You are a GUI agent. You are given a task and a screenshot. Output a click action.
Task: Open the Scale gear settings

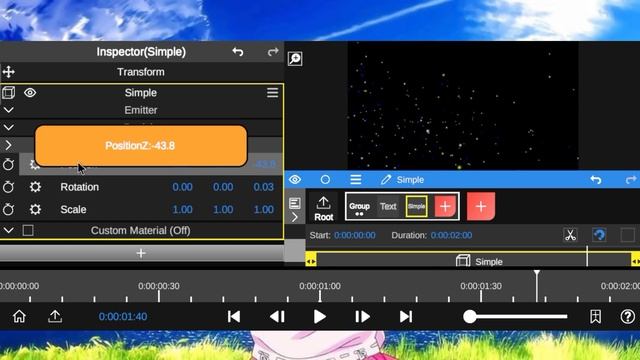[35, 209]
